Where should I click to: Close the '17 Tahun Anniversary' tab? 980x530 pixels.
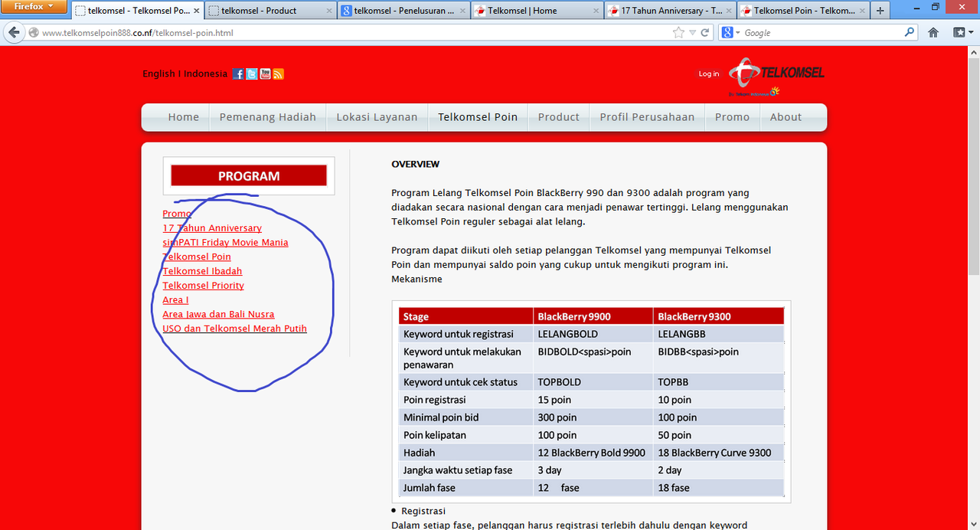(727, 11)
